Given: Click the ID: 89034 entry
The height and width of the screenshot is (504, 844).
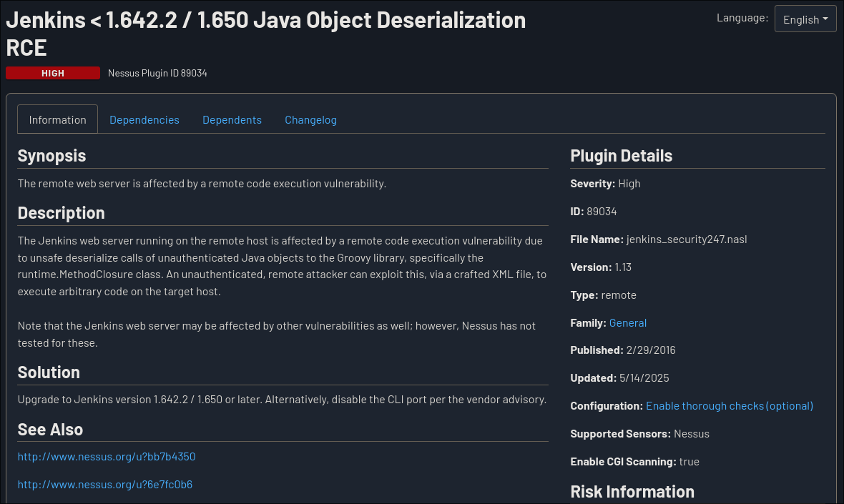Looking at the screenshot, I should tap(593, 212).
